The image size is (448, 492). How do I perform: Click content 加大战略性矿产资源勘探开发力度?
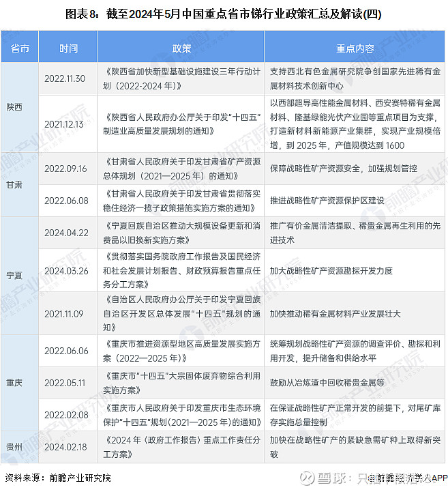point(331,271)
